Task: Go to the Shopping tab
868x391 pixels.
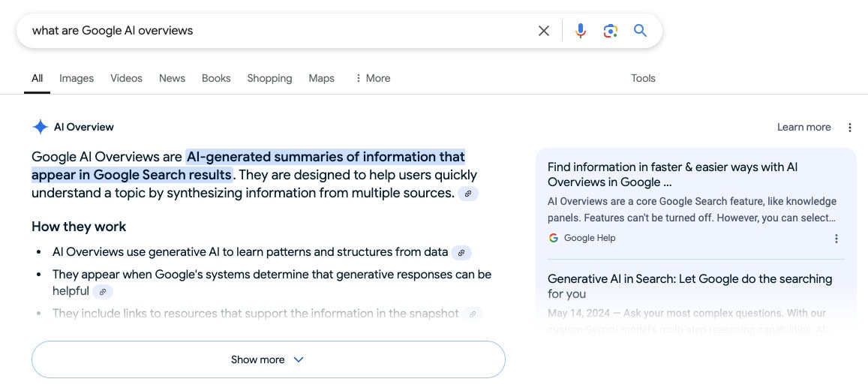Action: 269,78
